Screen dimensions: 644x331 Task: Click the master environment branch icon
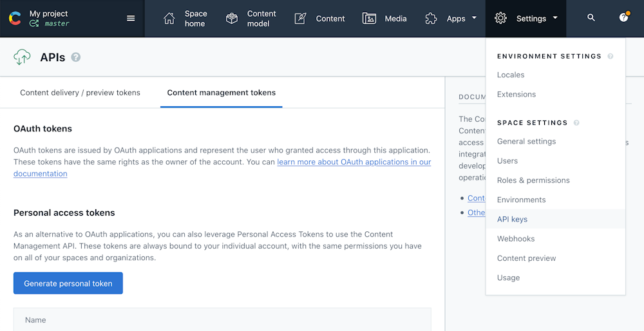(34, 24)
